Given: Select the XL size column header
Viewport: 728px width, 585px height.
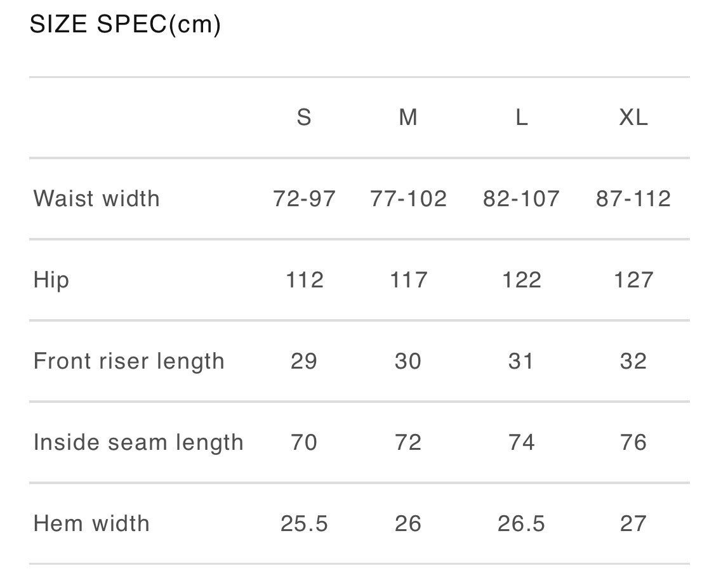Looking at the screenshot, I should 633,117.
